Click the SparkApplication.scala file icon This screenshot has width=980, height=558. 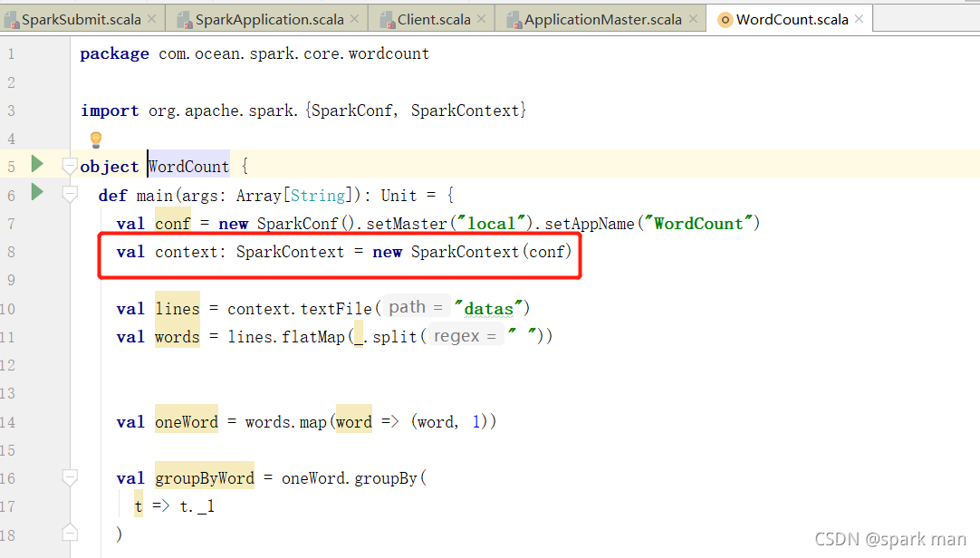point(185,20)
